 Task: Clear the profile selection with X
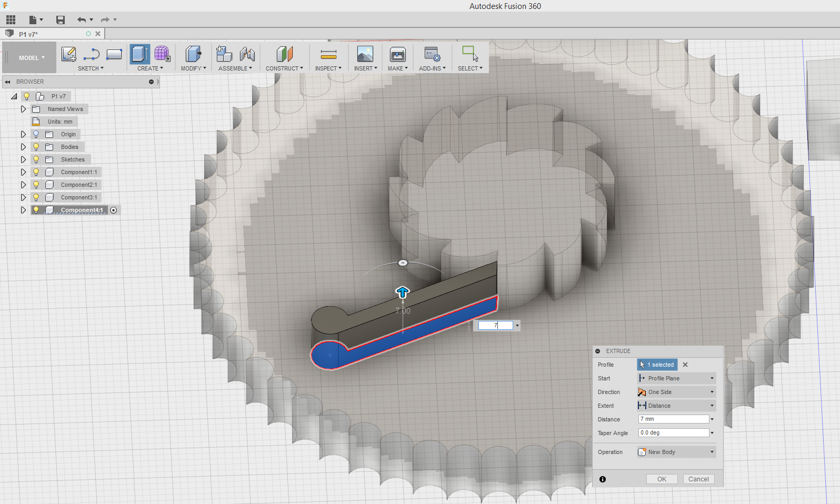click(685, 365)
